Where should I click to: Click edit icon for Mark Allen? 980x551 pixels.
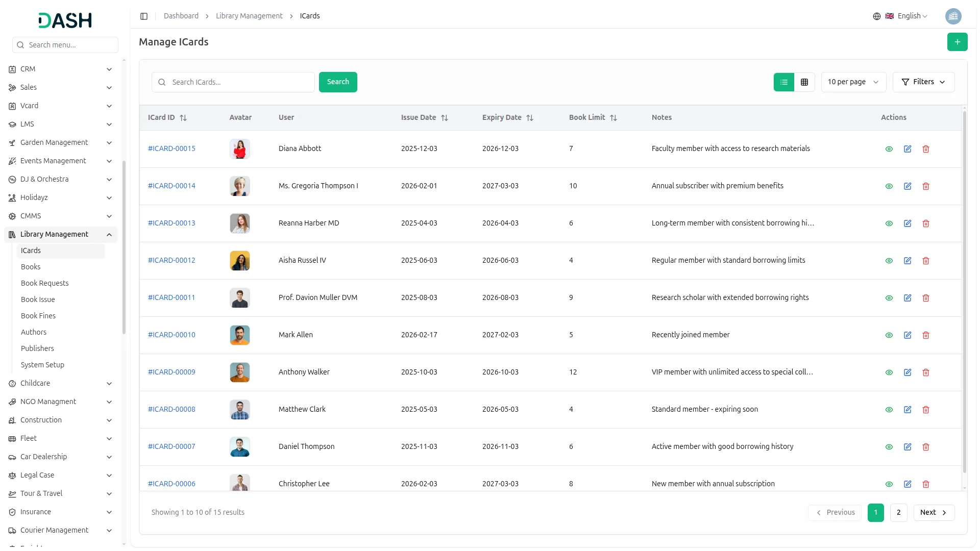(908, 335)
